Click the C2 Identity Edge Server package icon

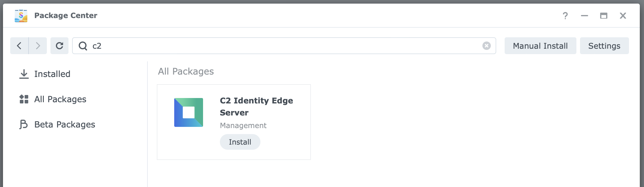tap(189, 112)
